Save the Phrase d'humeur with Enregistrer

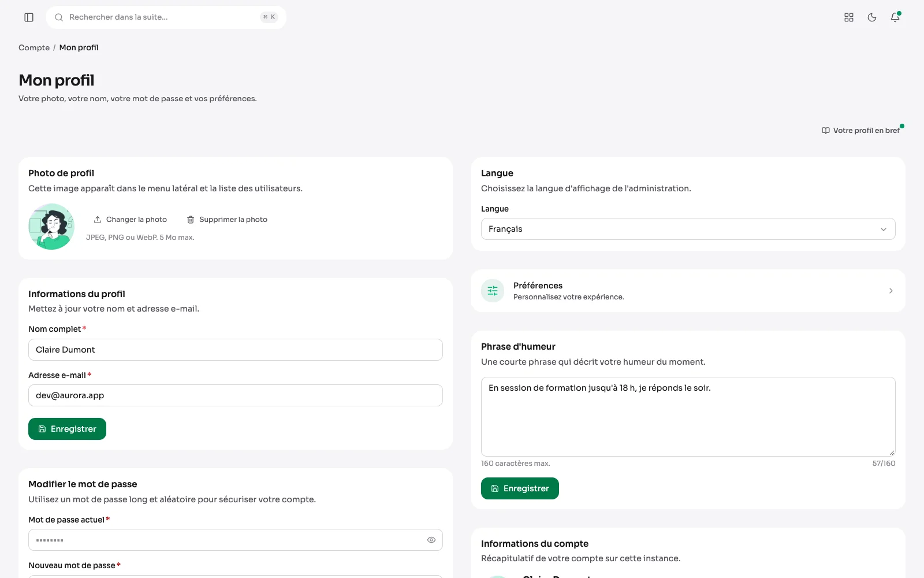coord(520,488)
